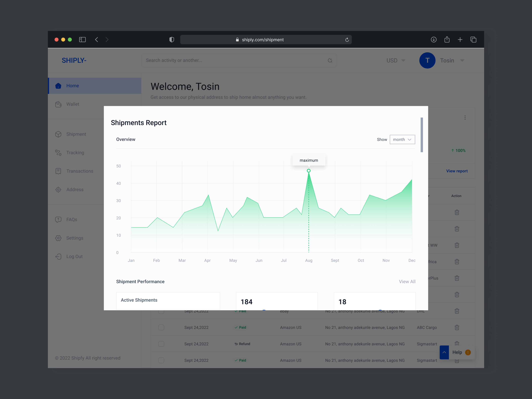The height and width of the screenshot is (399, 532).
Task: Open the three-dot options menu
Action: pyautogui.click(x=465, y=118)
